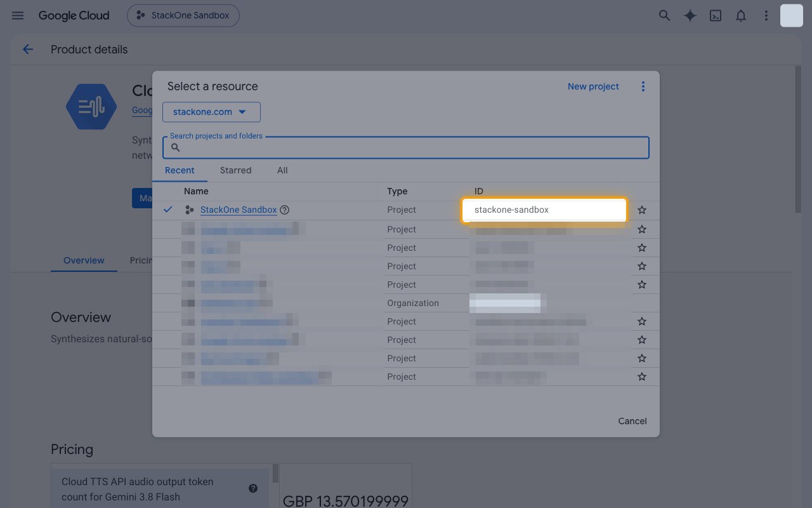Open the stackone.com organization dropdown

pos(211,112)
